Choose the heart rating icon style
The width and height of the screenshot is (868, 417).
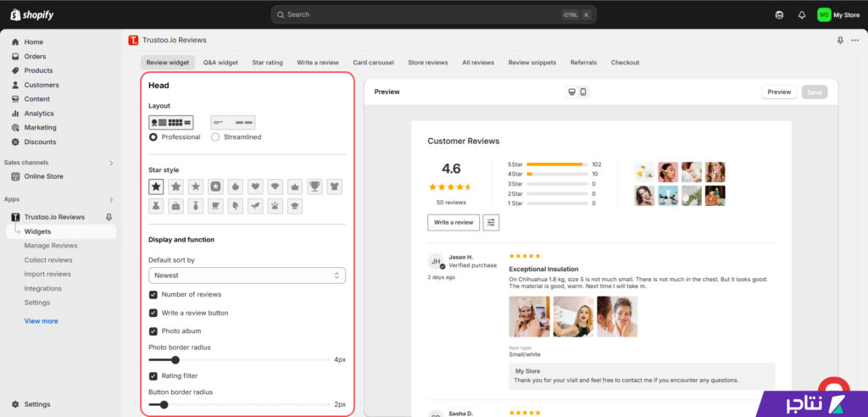[x=255, y=186]
